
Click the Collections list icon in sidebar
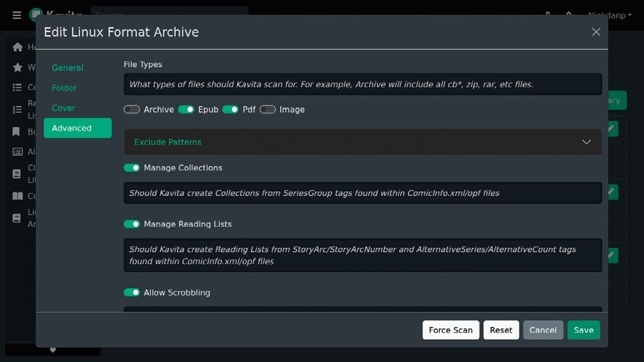(18, 88)
